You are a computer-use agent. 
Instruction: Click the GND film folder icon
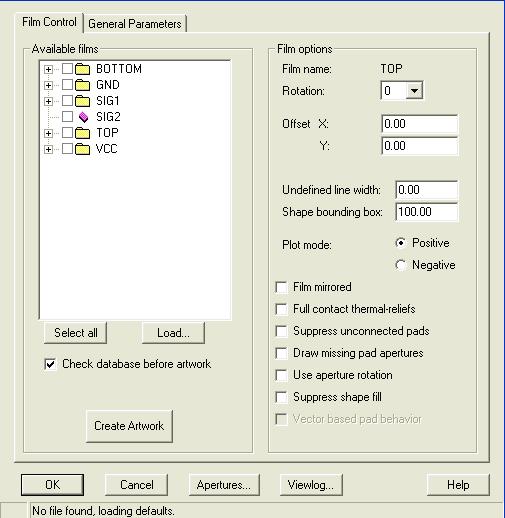pos(82,85)
